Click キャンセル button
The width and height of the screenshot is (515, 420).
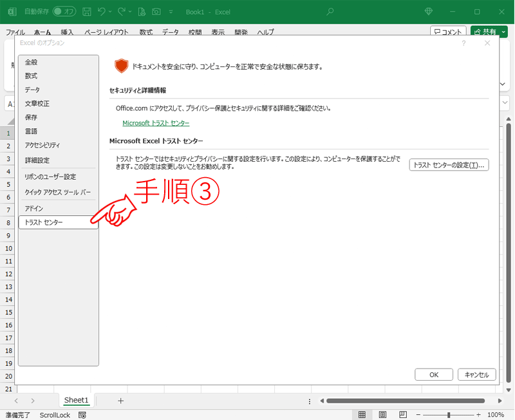pos(476,375)
